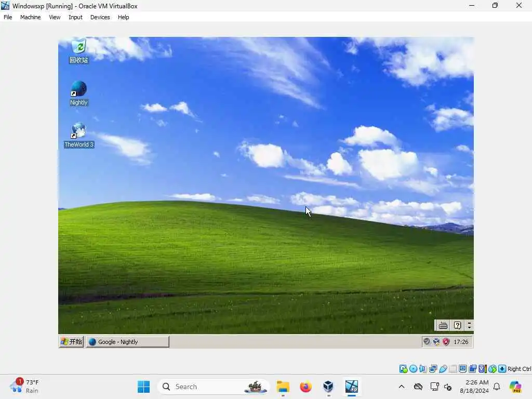This screenshot has height=399, width=532.
Task: Click the VirtualBox title bar app icon
Action: (x=5, y=6)
